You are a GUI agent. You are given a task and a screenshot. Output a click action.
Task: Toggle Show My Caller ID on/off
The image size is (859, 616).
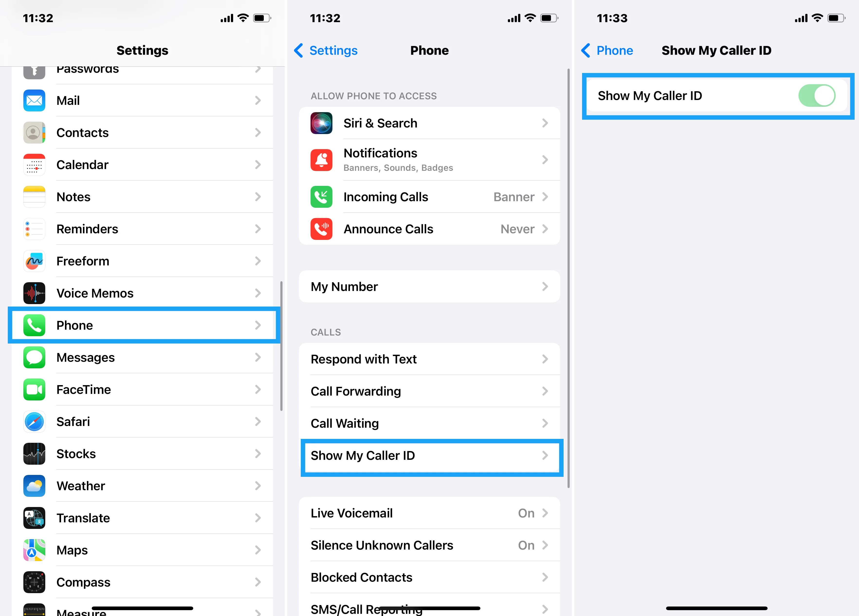(817, 95)
